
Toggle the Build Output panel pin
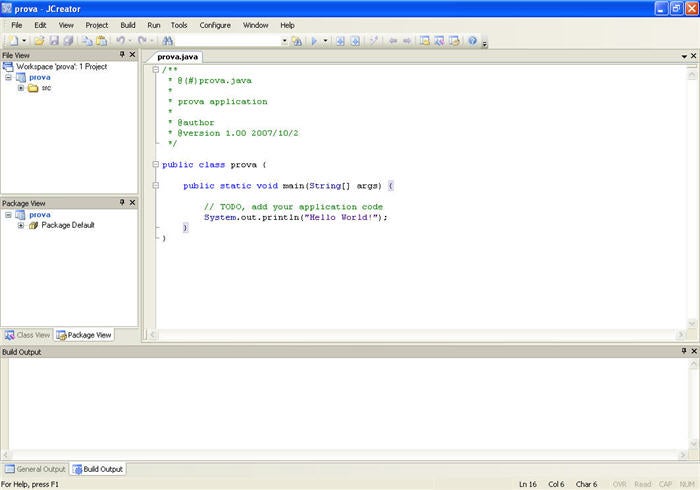pyautogui.click(x=684, y=351)
